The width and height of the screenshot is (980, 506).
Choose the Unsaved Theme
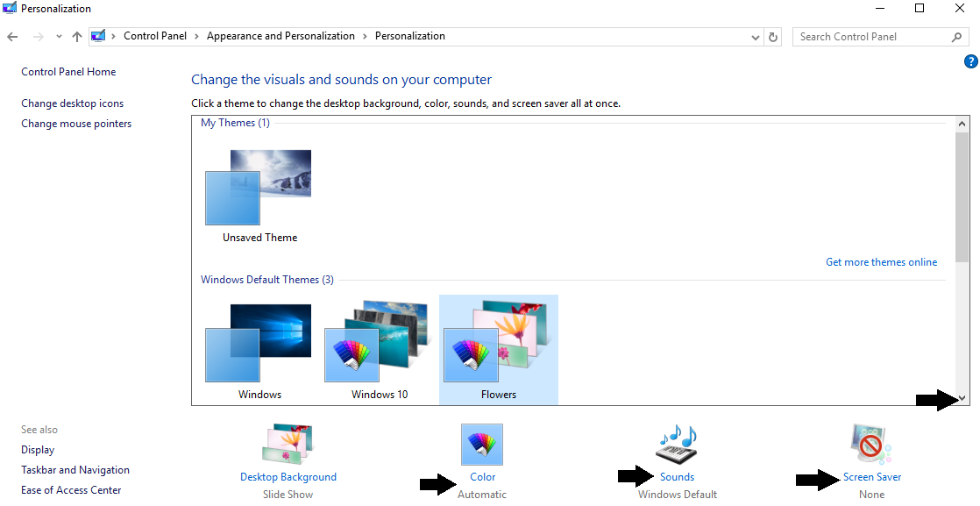(259, 195)
